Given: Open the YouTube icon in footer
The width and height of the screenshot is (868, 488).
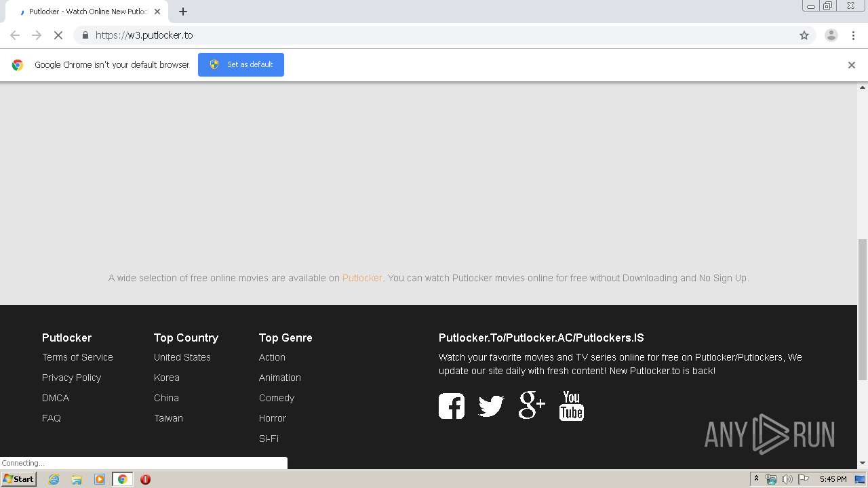Looking at the screenshot, I should (571, 405).
